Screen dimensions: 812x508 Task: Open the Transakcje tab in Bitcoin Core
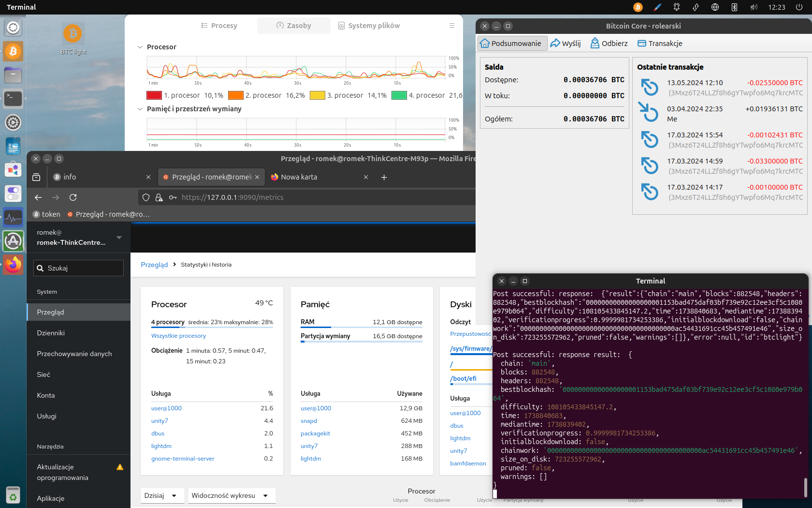[x=660, y=44]
